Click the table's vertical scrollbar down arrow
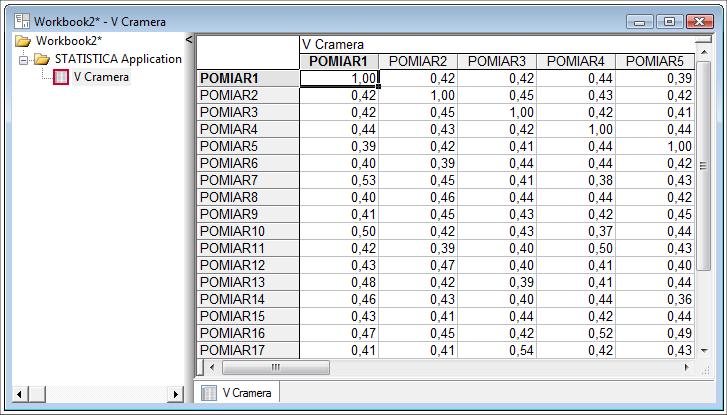 pos(704,351)
